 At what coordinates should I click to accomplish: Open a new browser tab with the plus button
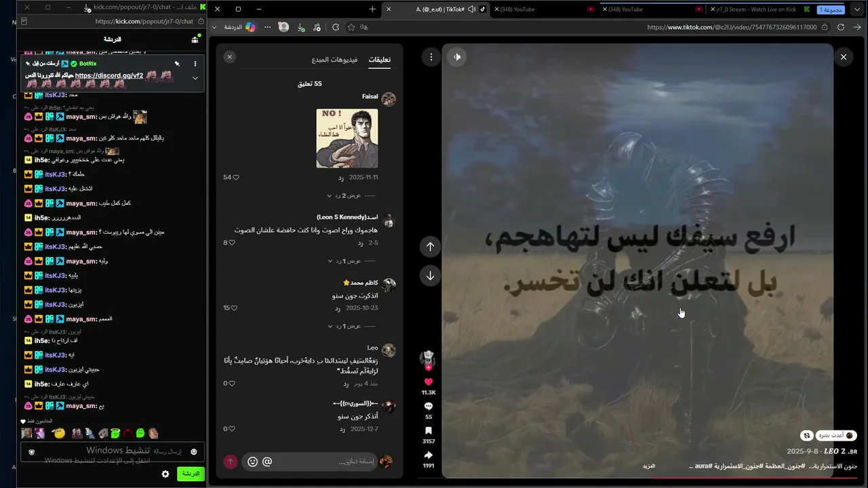(x=372, y=9)
